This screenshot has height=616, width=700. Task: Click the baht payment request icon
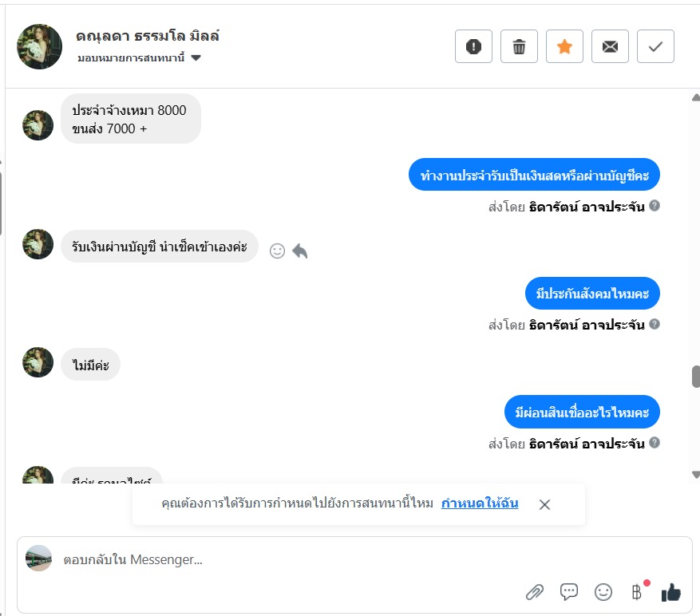pyautogui.click(x=638, y=592)
